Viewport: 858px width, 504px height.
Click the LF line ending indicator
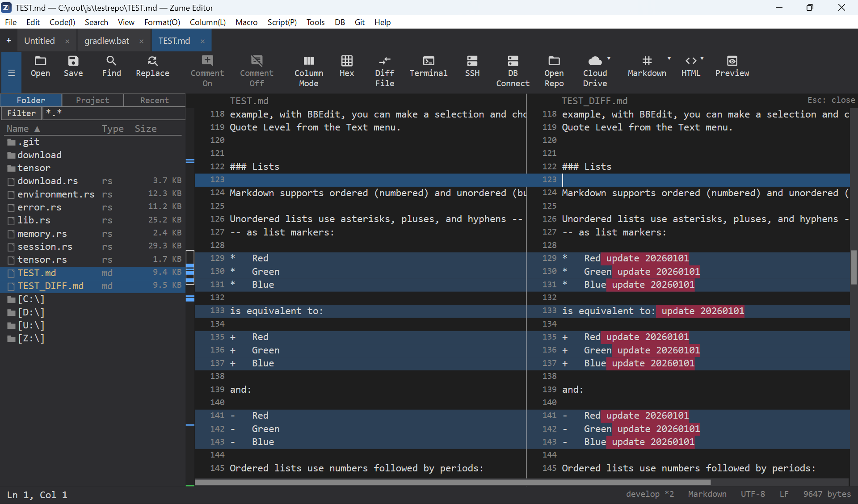point(784,494)
